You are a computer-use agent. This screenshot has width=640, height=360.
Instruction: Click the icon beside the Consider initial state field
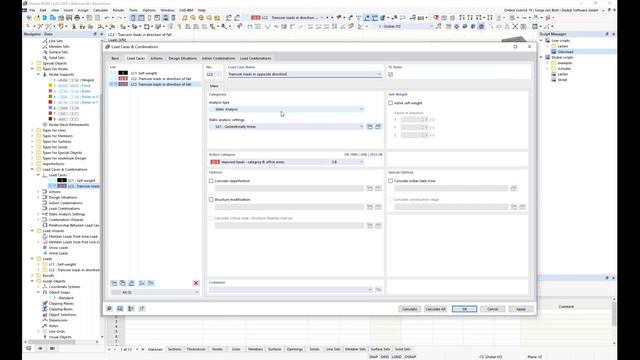pos(513,188)
